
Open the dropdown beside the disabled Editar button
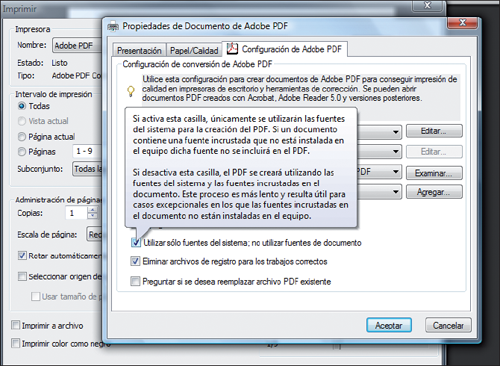click(395, 152)
